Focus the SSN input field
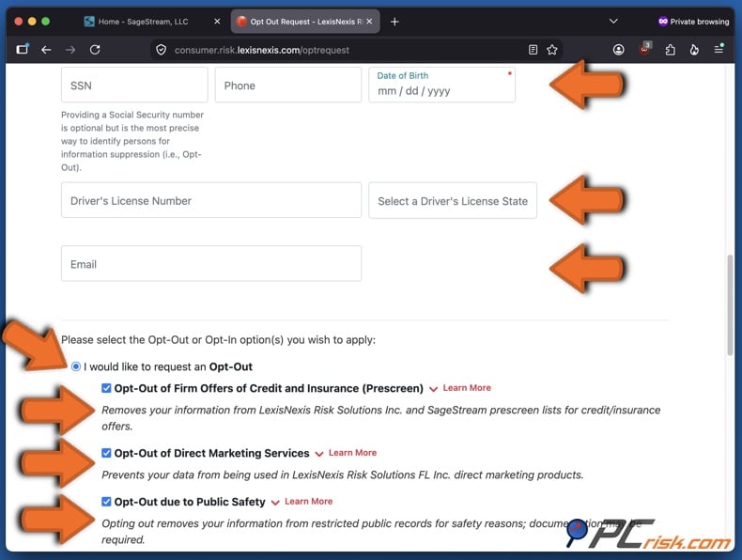The height and width of the screenshot is (560, 742). (134, 86)
